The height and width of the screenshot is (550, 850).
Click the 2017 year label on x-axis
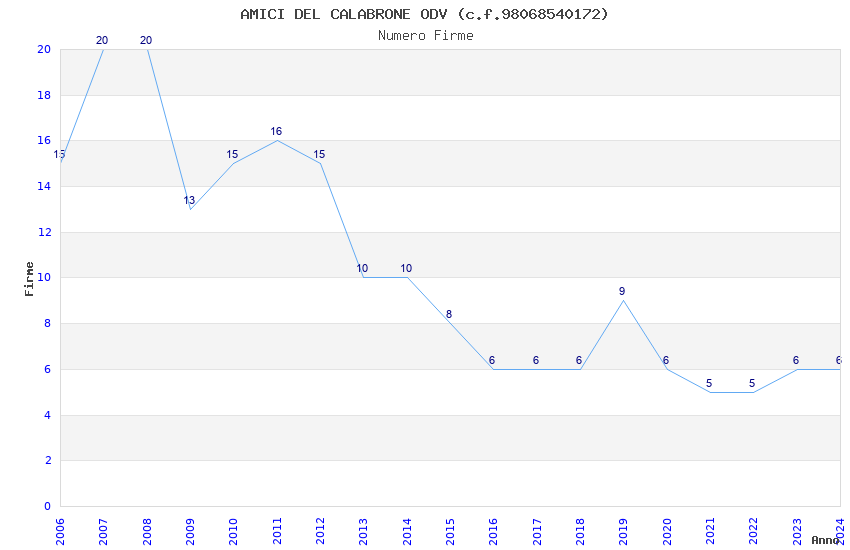[x=537, y=532]
